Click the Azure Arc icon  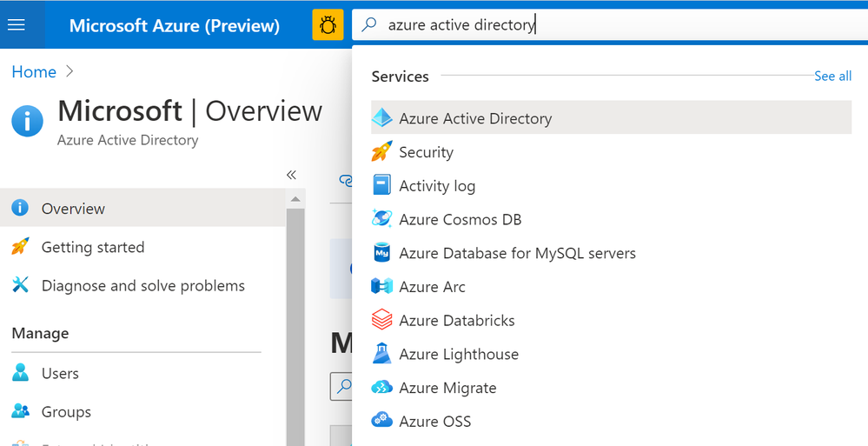(x=381, y=287)
